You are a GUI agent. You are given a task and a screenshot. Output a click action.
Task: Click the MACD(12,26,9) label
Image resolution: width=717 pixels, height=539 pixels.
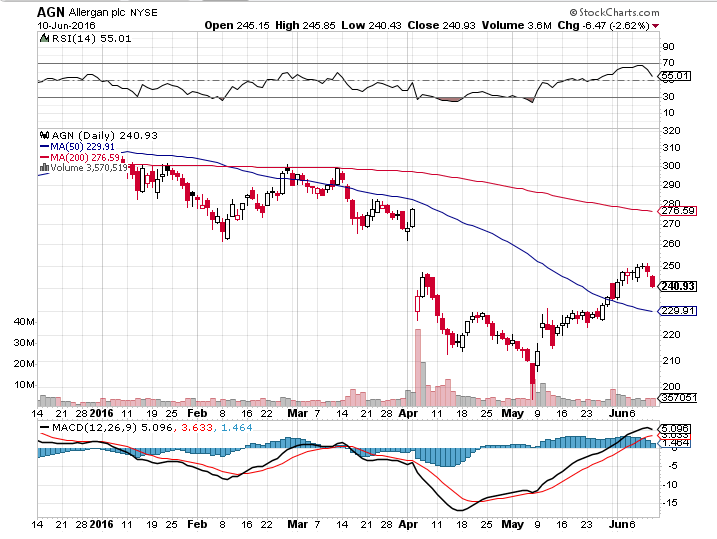(x=95, y=428)
